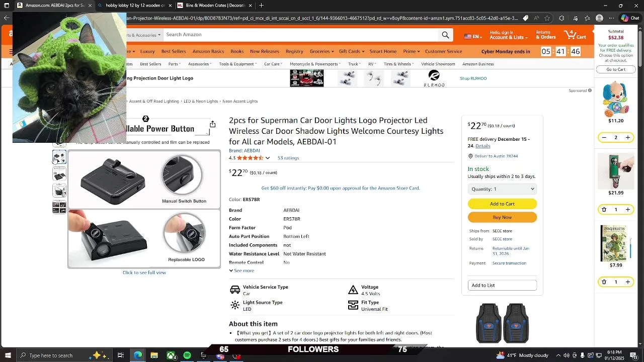Click the Amazon search magnifier button
Screen dimensions: 644x362
pos(445,35)
